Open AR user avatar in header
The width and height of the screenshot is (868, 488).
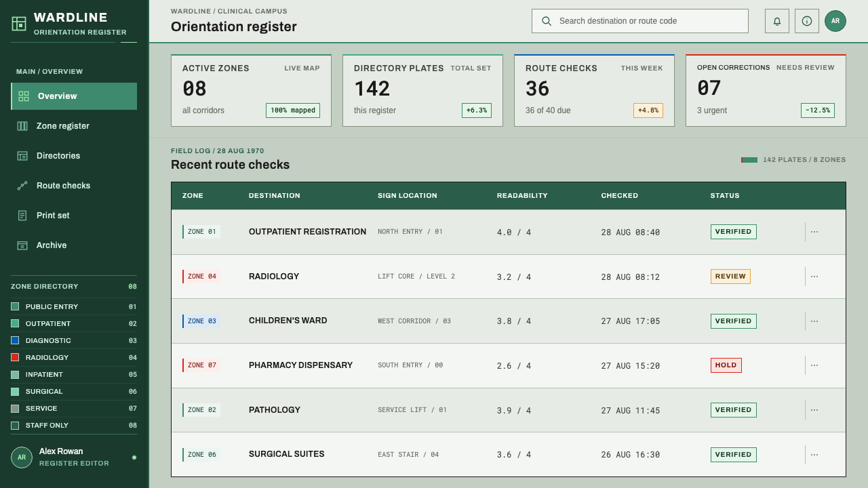pos(835,21)
